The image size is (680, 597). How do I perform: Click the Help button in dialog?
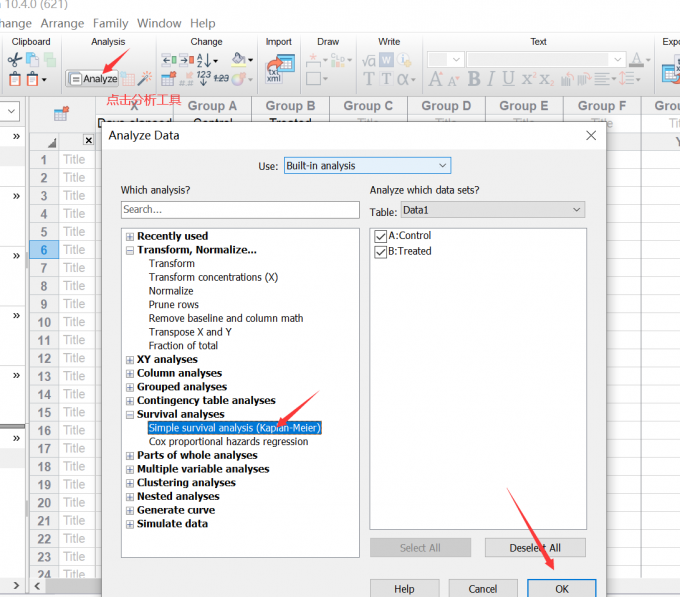[404, 589]
